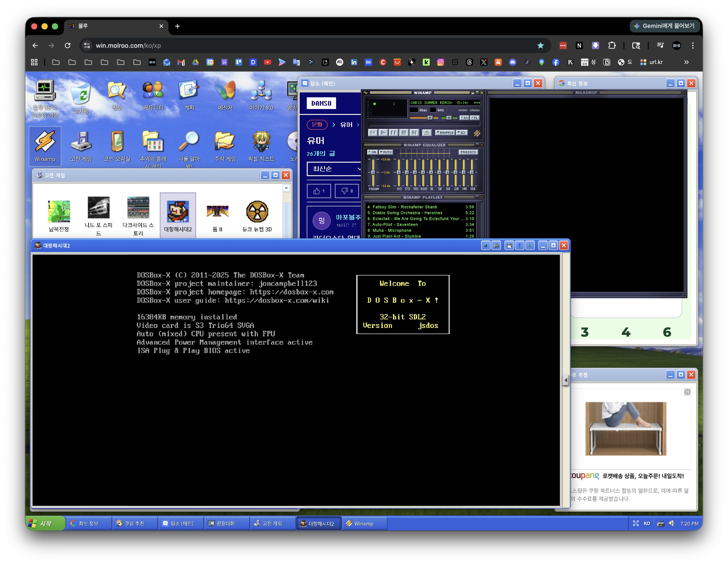Toggle the Winamp PL playlist button
This screenshot has width=728, height=564.
(475, 118)
